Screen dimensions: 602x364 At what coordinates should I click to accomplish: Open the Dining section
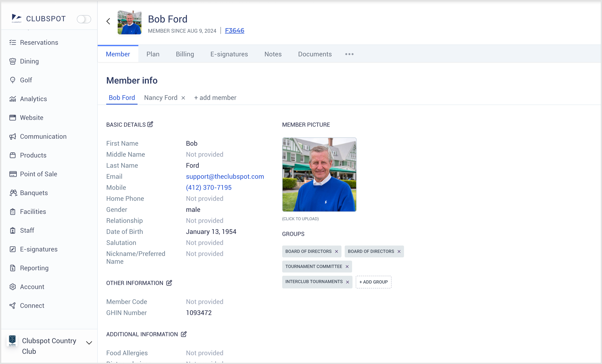click(x=29, y=61)
